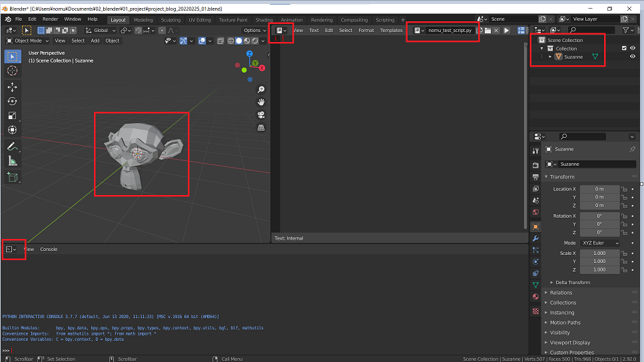This screenshot has width=644, height=362.
Task: Open the Modifiers wrench tab
Action: (x=535, y=238)
